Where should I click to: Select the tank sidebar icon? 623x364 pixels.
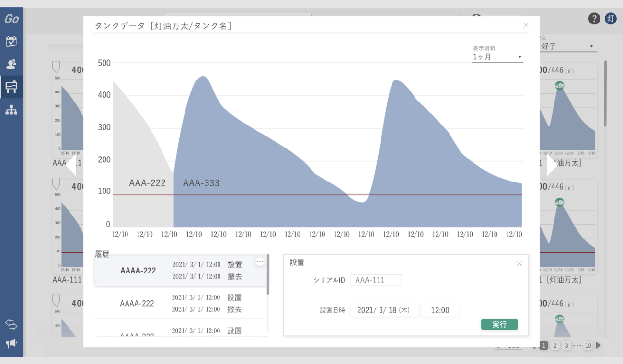[12, 87]
